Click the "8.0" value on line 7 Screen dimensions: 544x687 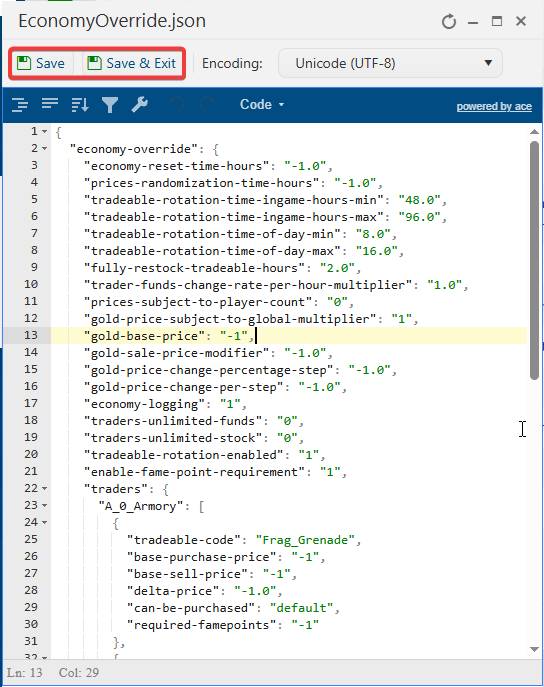(x=373, y=234)
